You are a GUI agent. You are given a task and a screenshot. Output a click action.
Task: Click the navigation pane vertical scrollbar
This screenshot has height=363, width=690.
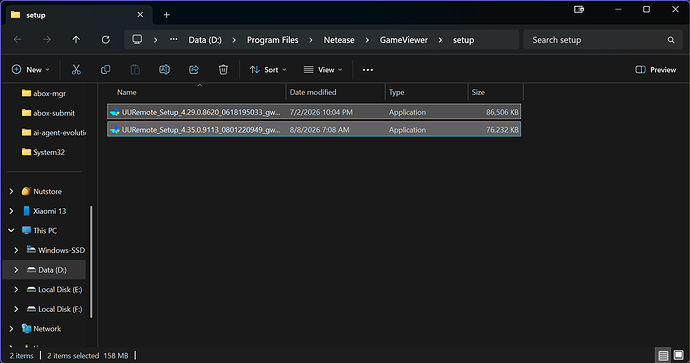(92, 261)
